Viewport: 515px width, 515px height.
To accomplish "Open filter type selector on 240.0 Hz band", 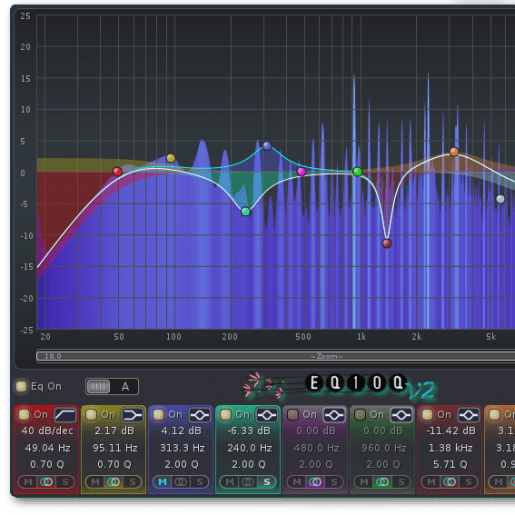I will pos(267,415).
